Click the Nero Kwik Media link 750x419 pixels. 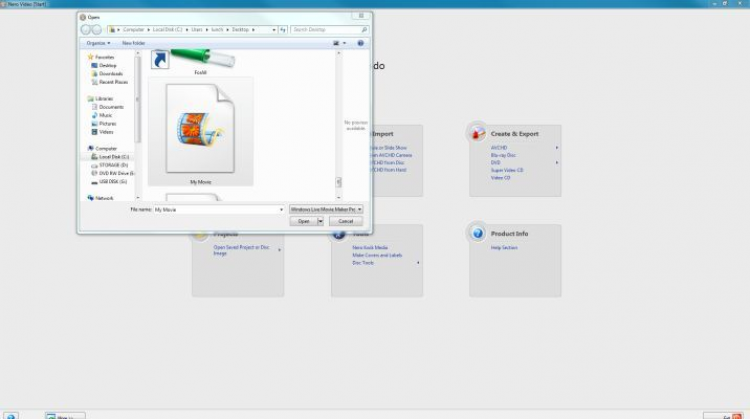pos(370,248)
